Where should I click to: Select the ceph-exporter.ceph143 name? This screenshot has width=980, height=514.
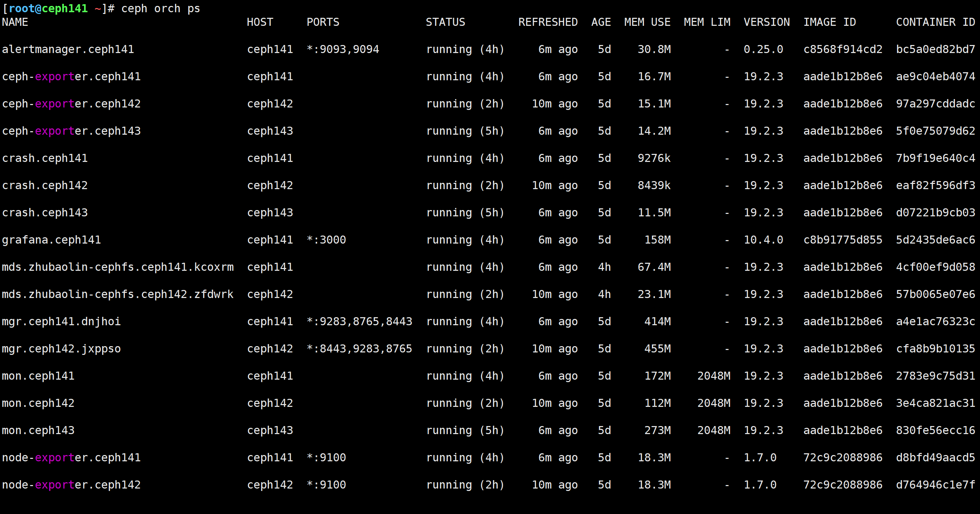click(x=71, y=131)
